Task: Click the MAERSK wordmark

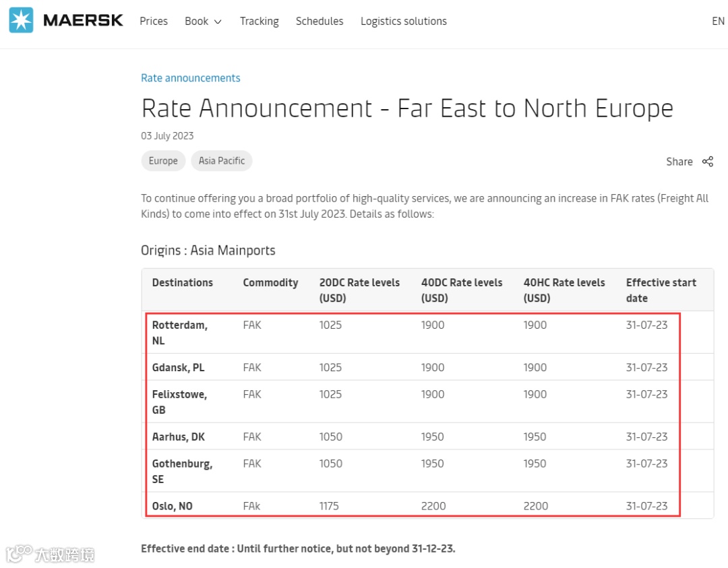Action: (x=83, y=20)
